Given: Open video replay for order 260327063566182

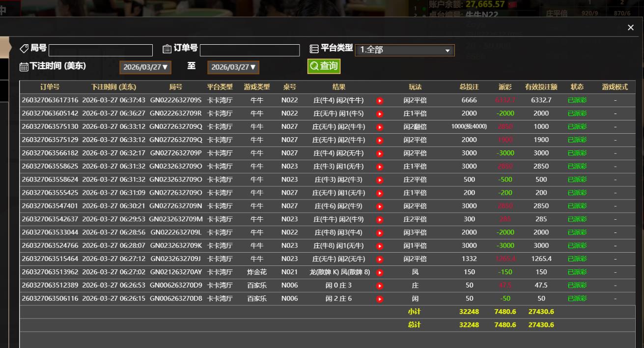Looking at the screenshot, I should 379,153.
